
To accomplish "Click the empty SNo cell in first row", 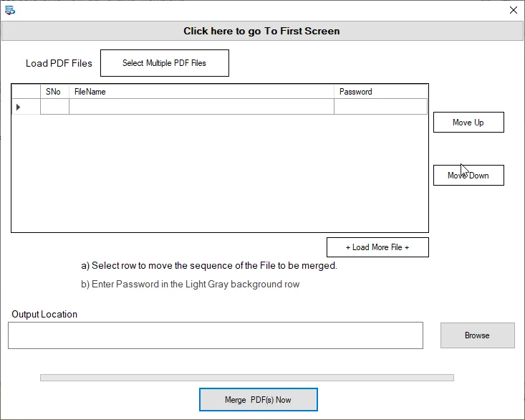I will click(x=54, y=107).
